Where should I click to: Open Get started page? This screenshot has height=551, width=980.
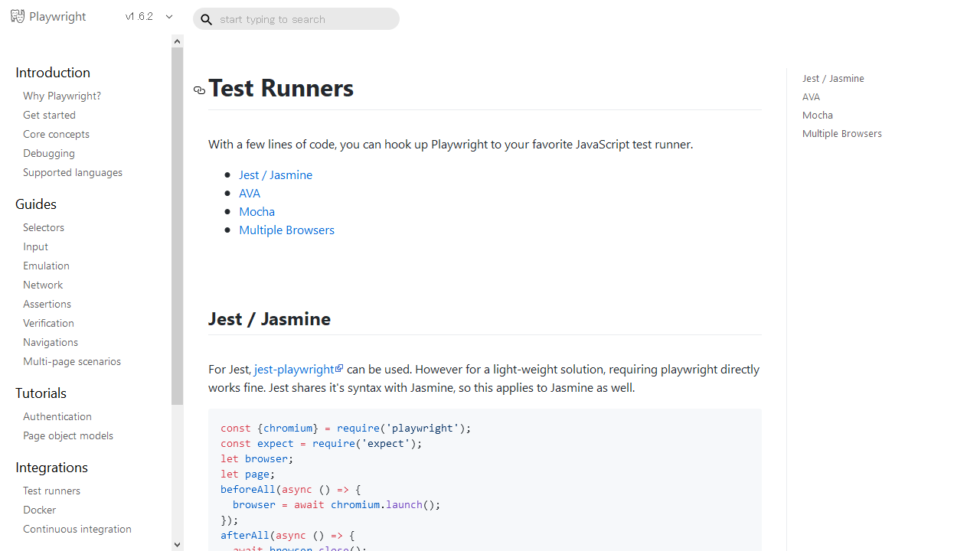[x=49, y=115]
